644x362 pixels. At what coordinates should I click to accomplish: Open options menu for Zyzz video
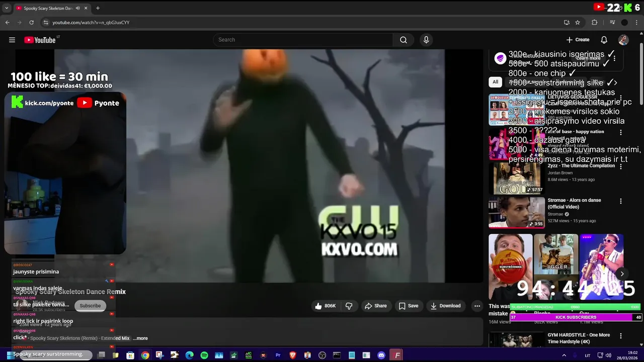tap(621, 166)
